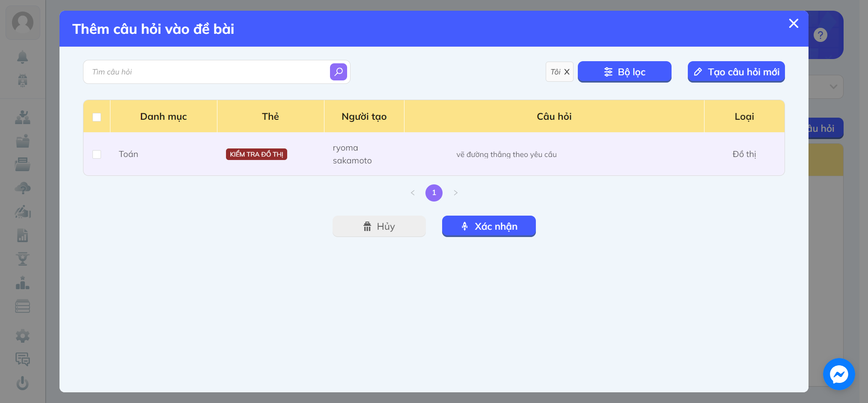Click the Người tạo column header
This screenshot has width=868, height=403.
[364, 116]
